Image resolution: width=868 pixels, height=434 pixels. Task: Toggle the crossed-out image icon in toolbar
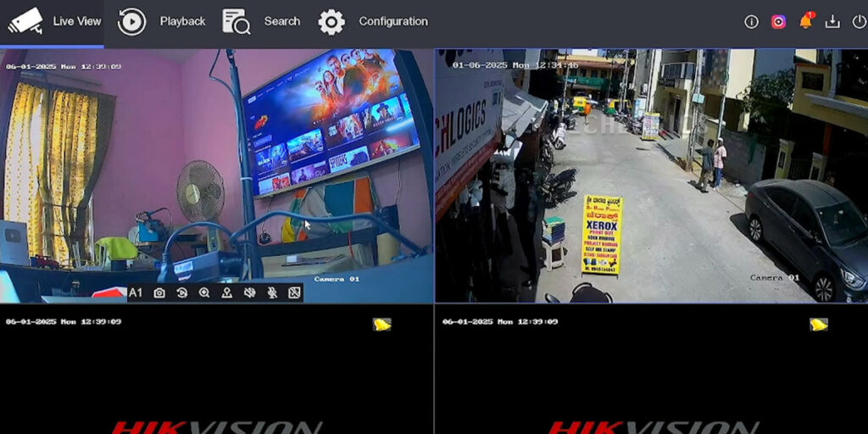point(294,293)
